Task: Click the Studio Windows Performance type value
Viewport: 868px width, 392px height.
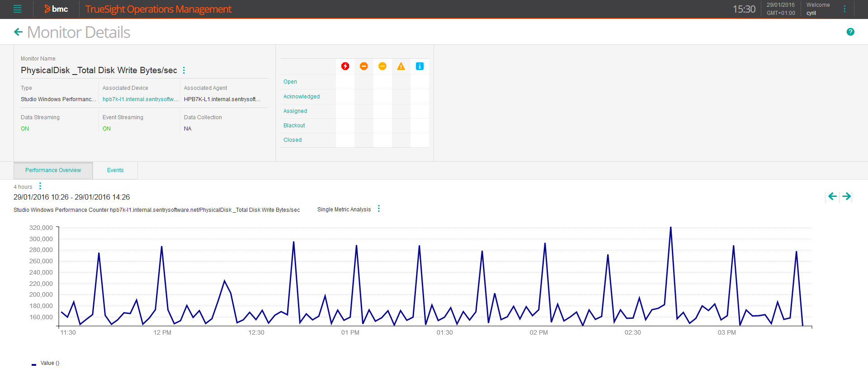Action: click(x=58, y=99)
